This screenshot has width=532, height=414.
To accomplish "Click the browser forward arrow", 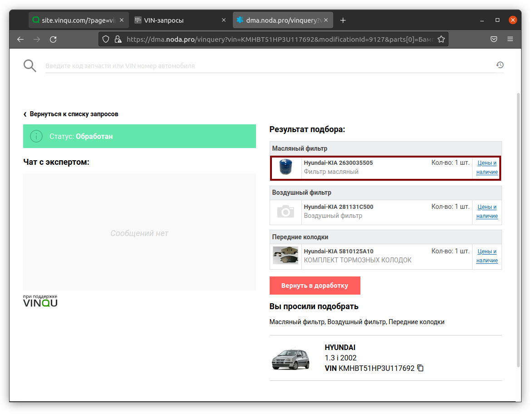I will tap(37, 39).
